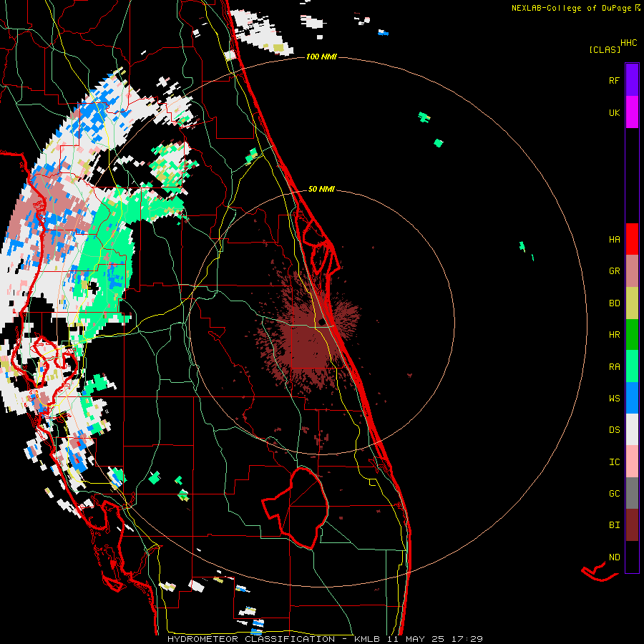Screen dimensions: 644x644
Task: Click the HYDROMETEOR CLASSIFICATION caption text
Action: [251, 639]
